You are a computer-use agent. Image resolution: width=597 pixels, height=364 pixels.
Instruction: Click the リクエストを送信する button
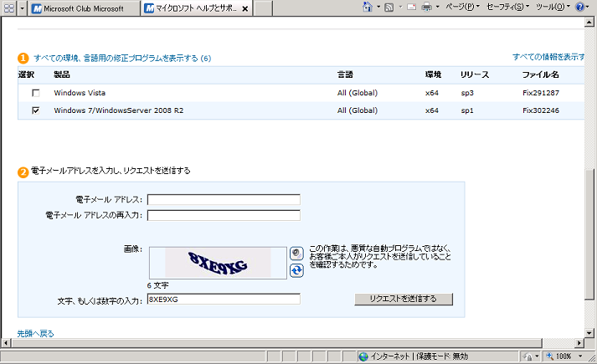coord(404,299)
